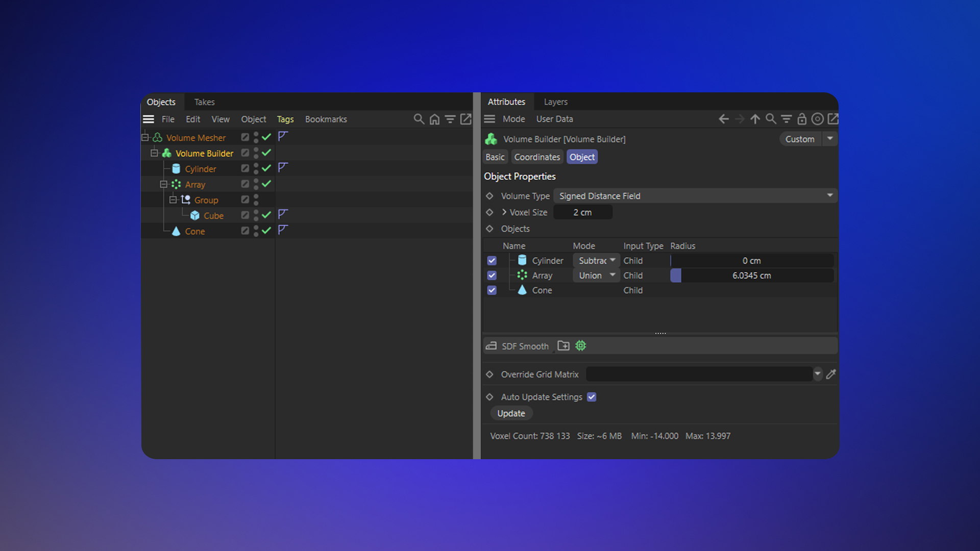
Task: Click the Update button
Action: point(511,413)
